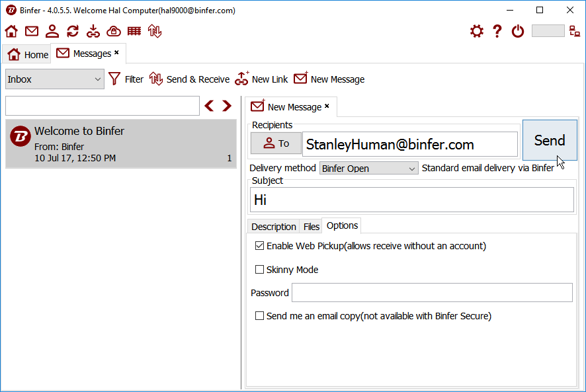Enable Skinny Mode checkbox
The width and height of the screenshot is (586, 392).
(x=259, y=270)
